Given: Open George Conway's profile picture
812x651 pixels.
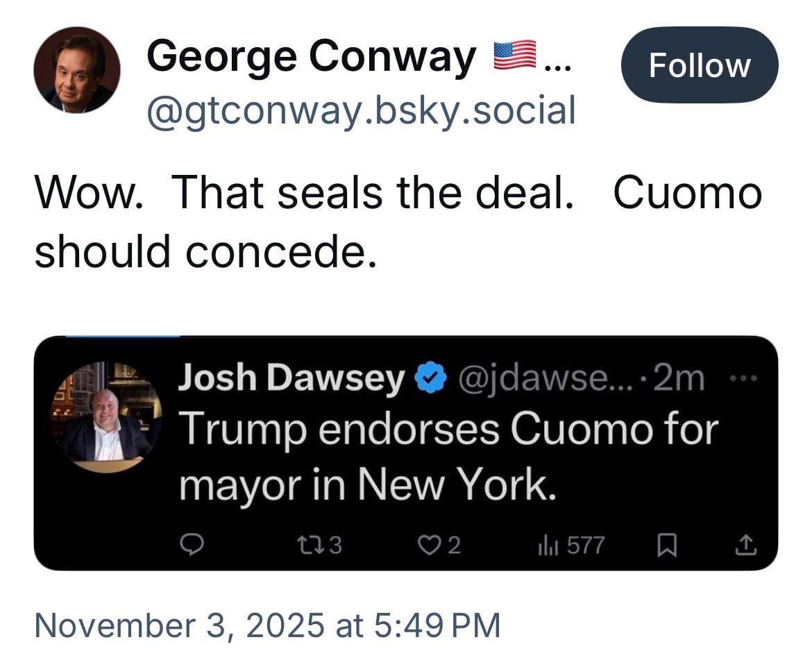Looking at the screenshot, I should point(77,70).
